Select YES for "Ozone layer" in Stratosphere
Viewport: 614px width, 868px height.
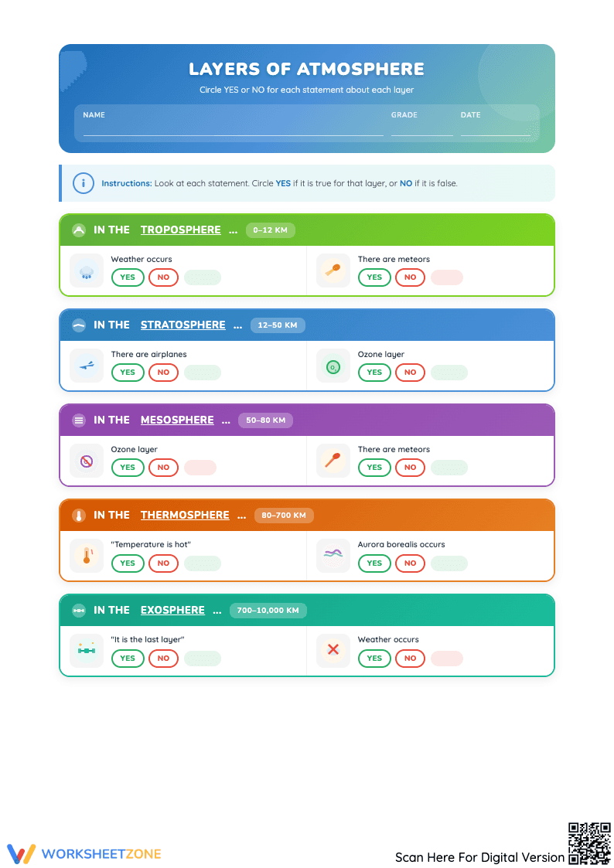click(375, 373)
